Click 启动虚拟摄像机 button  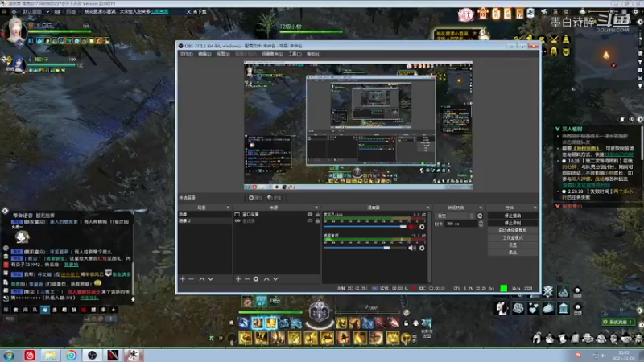click(512, 230)
